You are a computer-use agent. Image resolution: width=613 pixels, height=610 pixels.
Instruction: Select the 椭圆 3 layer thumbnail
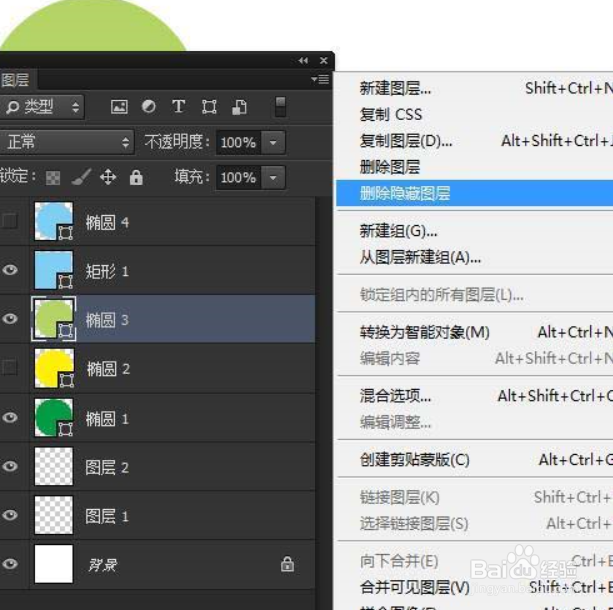pyautogui.click(x=54, y=319)
